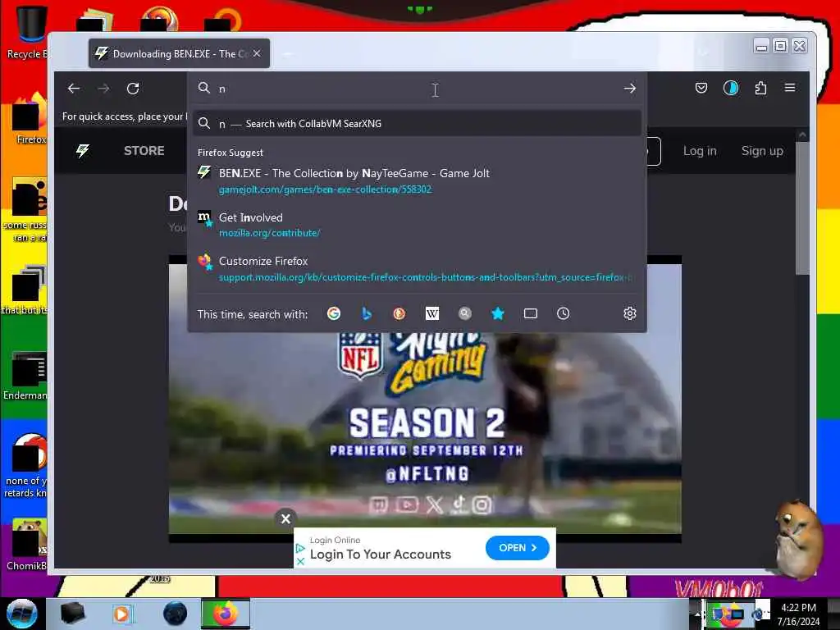Click the Go arrow in the address bar
This screenshot has height=630, width=840.
click(x=629, y=89)
